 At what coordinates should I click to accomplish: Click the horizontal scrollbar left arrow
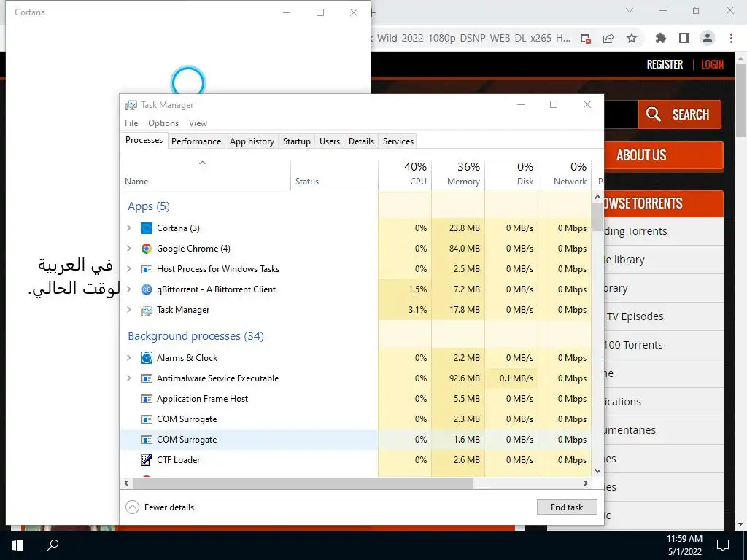tap(126, 483)
